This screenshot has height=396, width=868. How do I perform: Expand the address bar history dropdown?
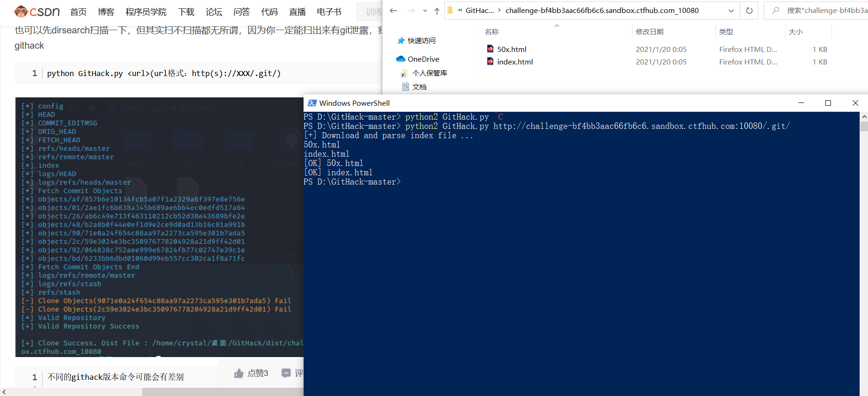coord(731,11)
